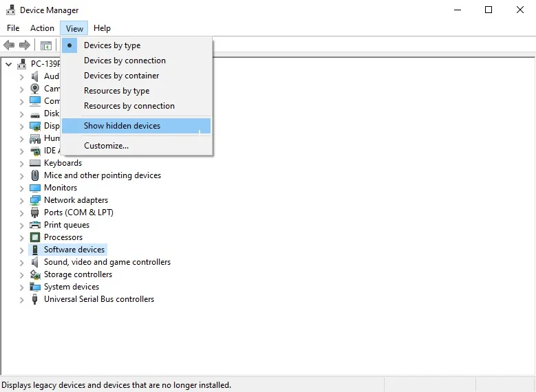536x392 pixels.
Task: Click the Forward arrow toolbar icon
Action: coord(25,45)
